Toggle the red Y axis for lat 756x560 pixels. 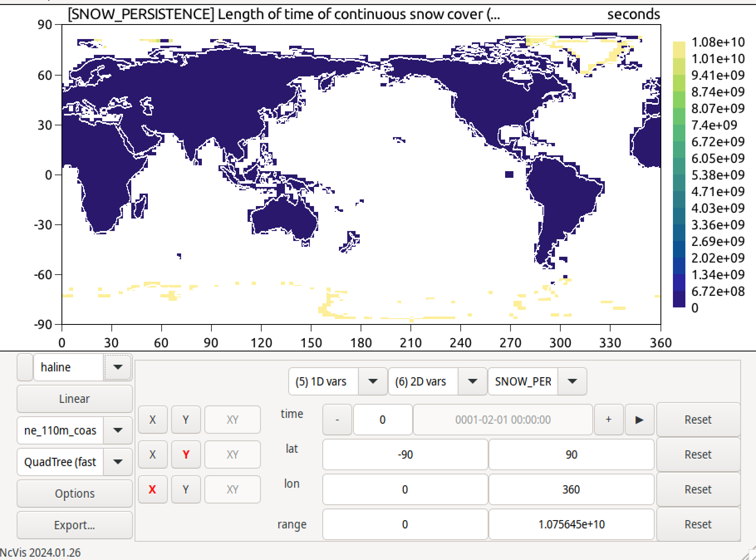pos(186,454)
